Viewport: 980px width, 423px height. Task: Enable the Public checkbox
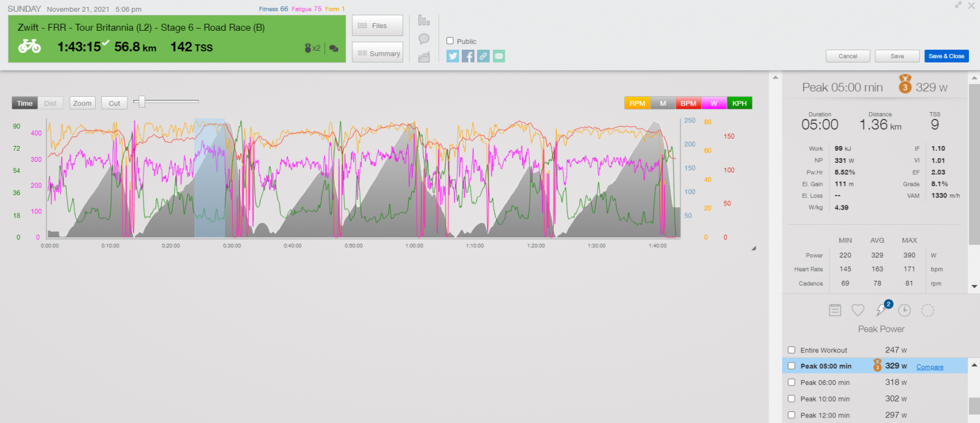coord(450,41)
